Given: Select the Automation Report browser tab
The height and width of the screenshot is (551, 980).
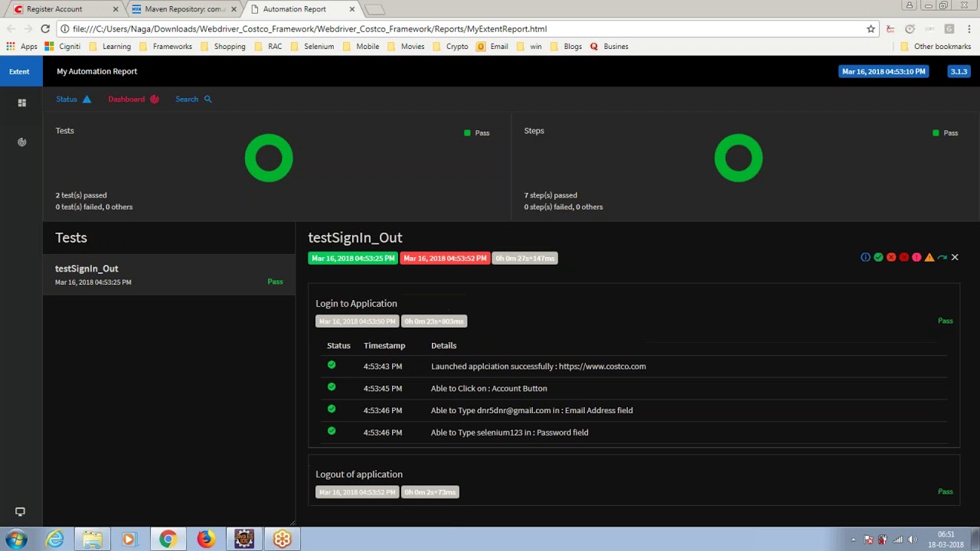Looking at the screenshot, I should click(x=300, y=9).
